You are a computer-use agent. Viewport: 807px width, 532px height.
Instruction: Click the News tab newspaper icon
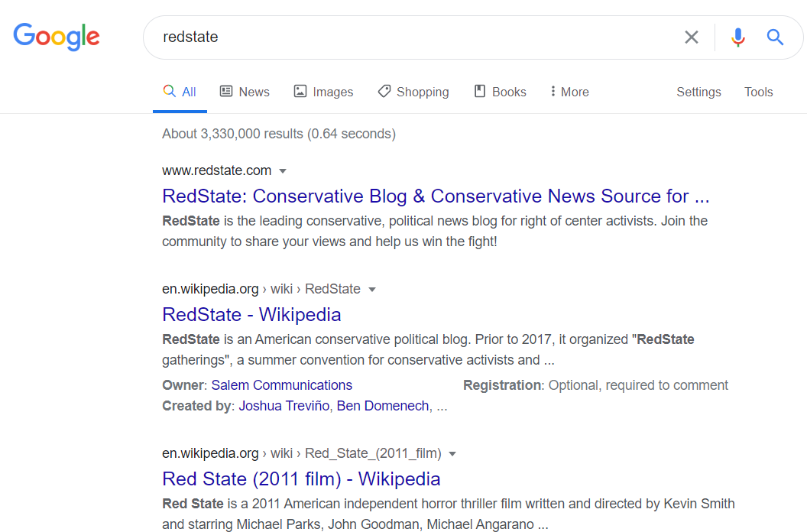tap(226, 91)
